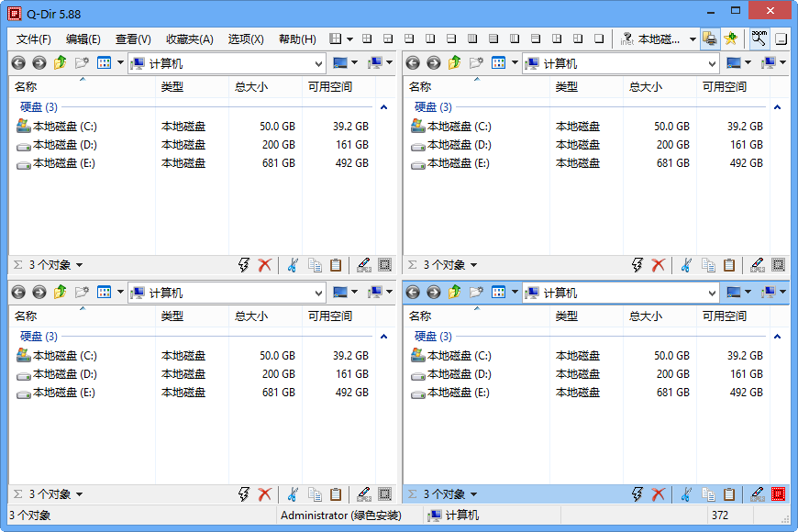Viewport: 798px width, 532px height.
Task: Open the 本地磁... toolbar dropdown
Action: click(693, 39)
